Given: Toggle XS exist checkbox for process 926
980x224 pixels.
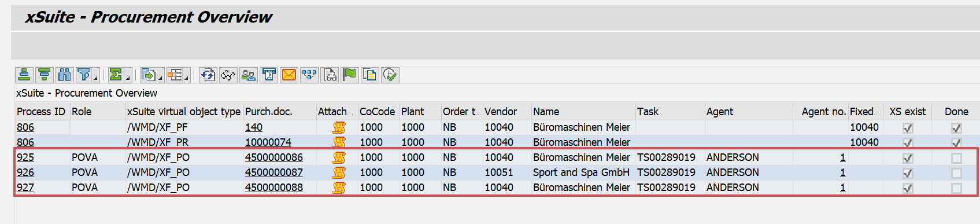Looking at the screenshot, I should (x=908, y=173).
